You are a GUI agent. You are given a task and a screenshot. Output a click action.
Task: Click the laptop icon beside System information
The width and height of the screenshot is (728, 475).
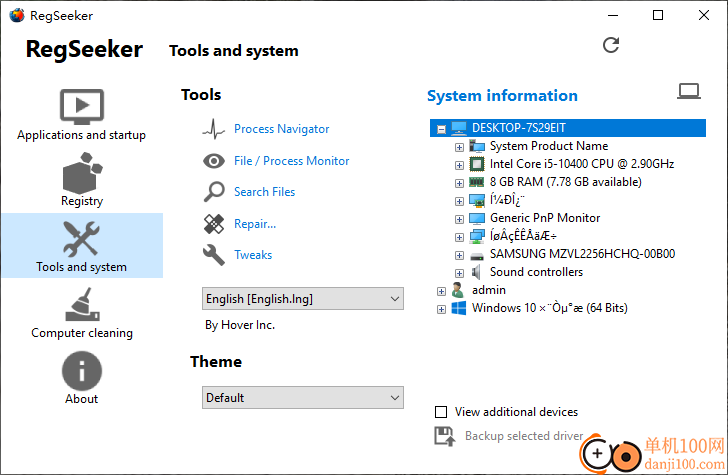point(689,91)
